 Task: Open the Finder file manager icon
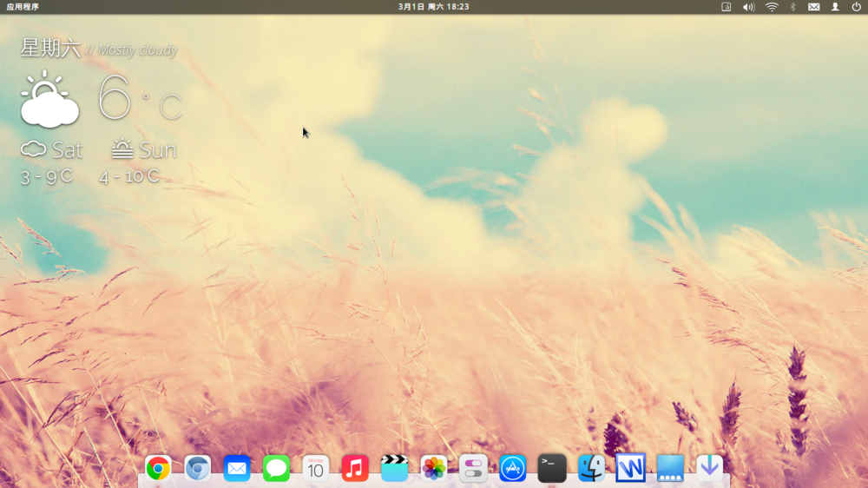(592, 469)
